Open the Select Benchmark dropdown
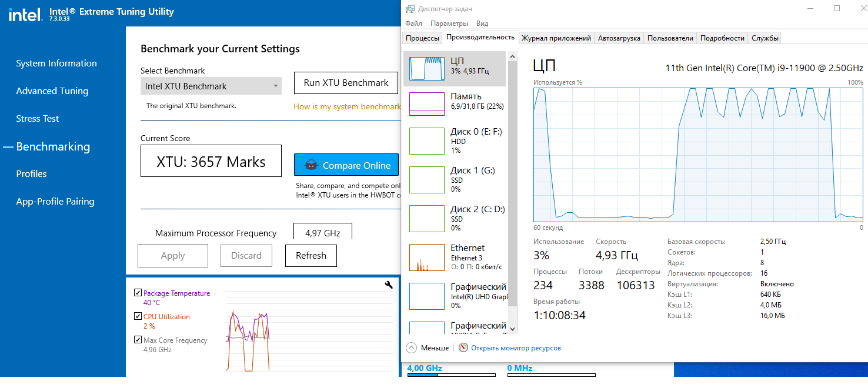The image size is (868, 388). 211,86
